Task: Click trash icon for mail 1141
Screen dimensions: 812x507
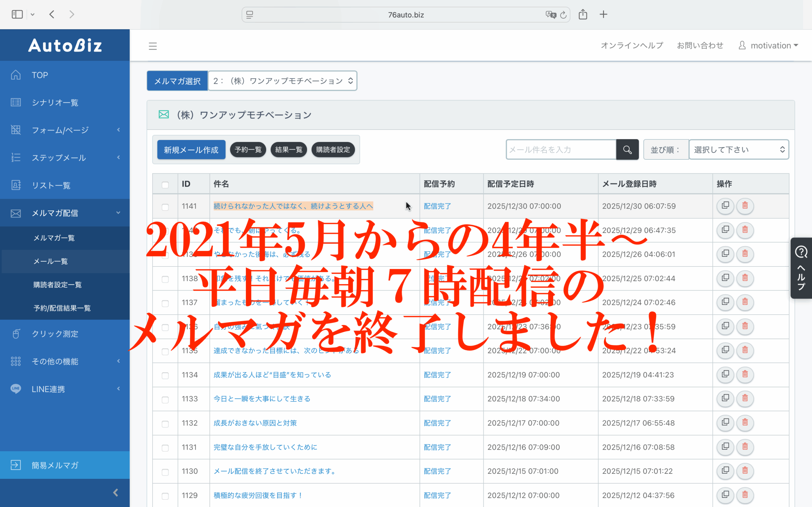Action: [744, 206]
